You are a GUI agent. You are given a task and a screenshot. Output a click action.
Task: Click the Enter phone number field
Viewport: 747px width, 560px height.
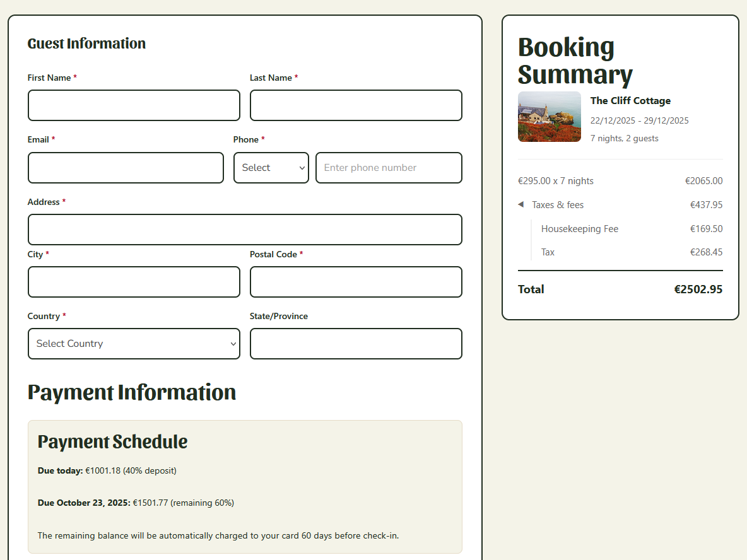pyautogui.click(x=389, y=168)
